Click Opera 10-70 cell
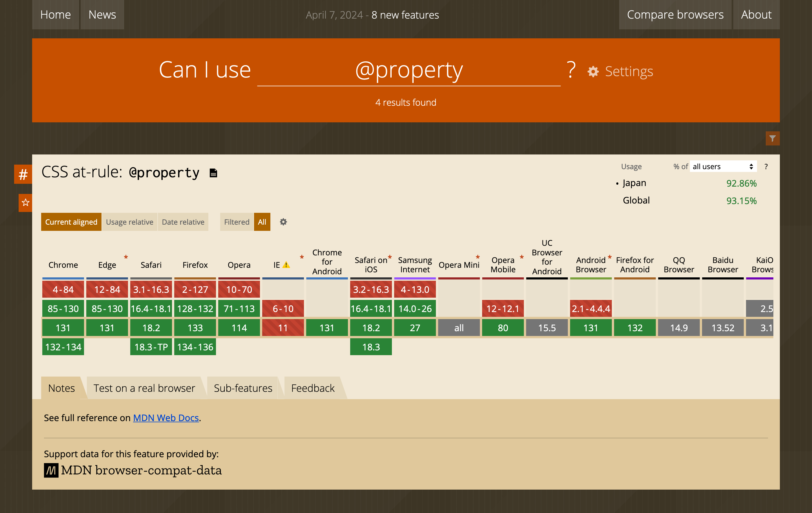 pyautogui.click(x=239, y=289)
